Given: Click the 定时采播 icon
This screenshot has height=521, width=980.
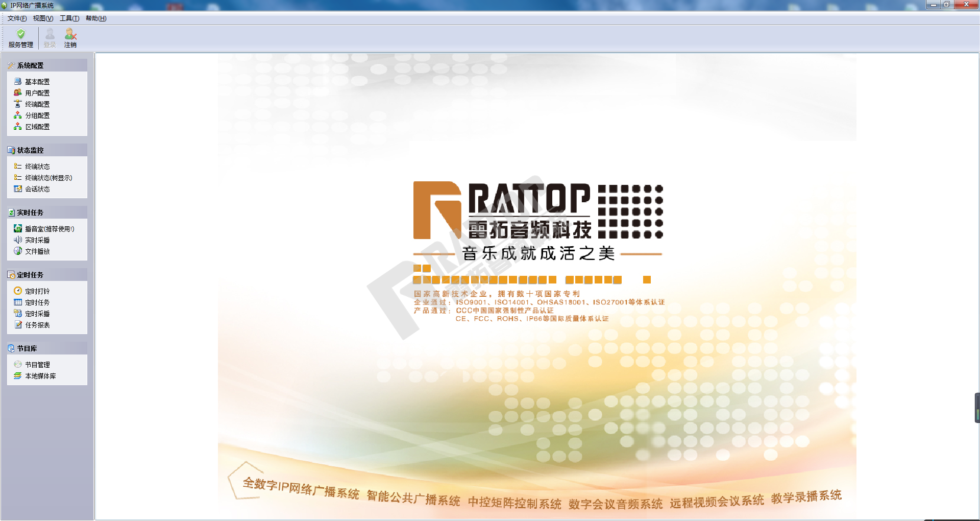Looking at the screenshot, I should 18,313.
